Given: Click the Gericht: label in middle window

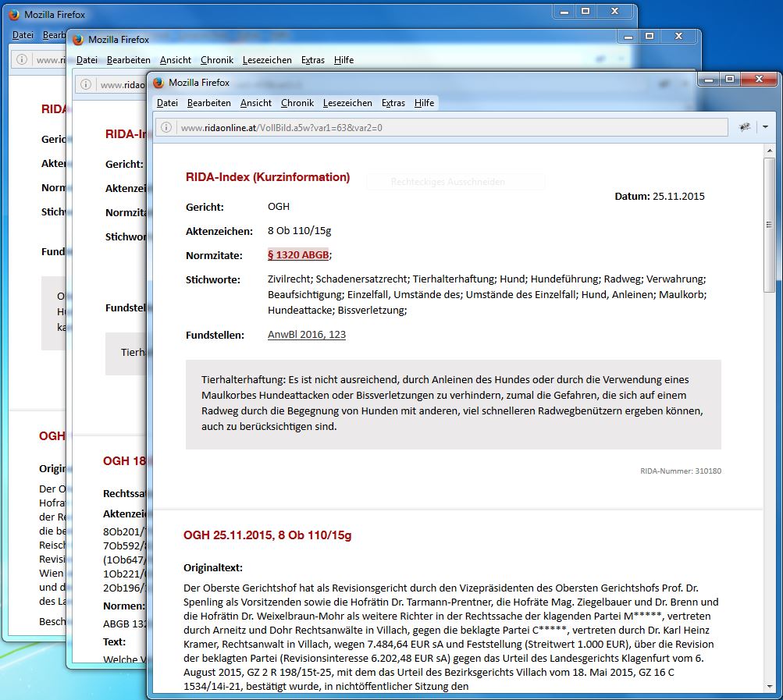Looking at the screenshot, I should (x=124, y=164).
